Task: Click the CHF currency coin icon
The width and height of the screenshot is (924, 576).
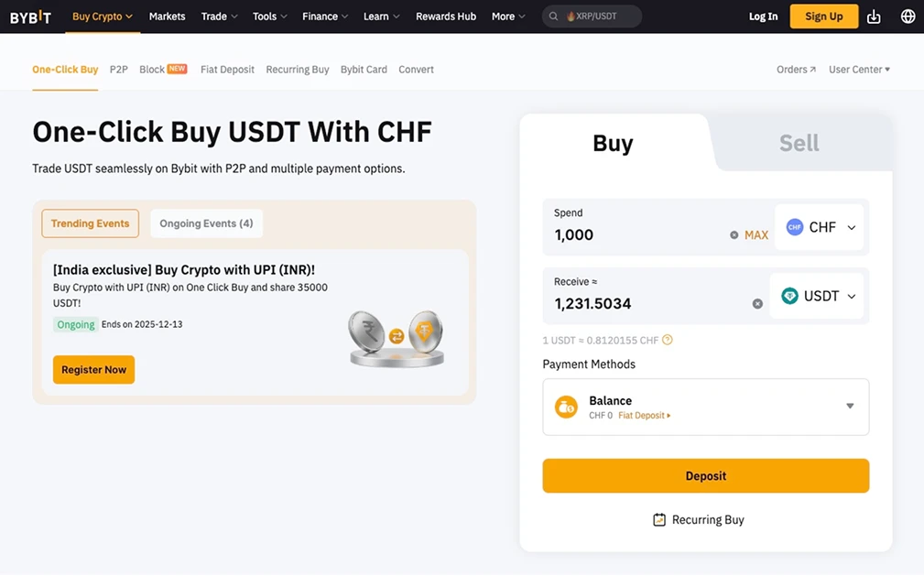Action: 794,226
